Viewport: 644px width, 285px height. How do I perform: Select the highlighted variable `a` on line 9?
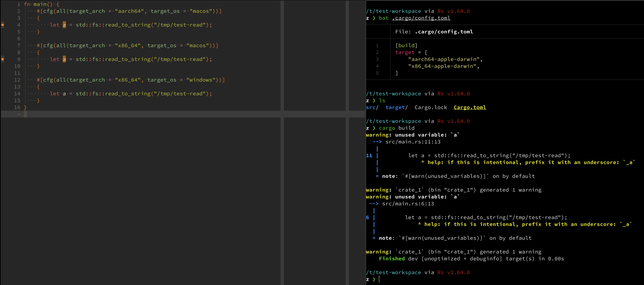pyautogui.click(x=64, y=59)
